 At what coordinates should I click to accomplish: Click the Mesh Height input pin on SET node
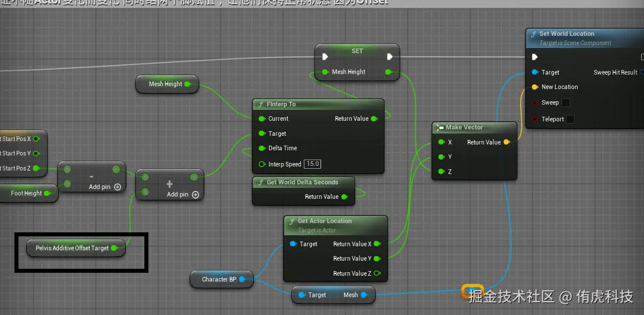point(325,72)
